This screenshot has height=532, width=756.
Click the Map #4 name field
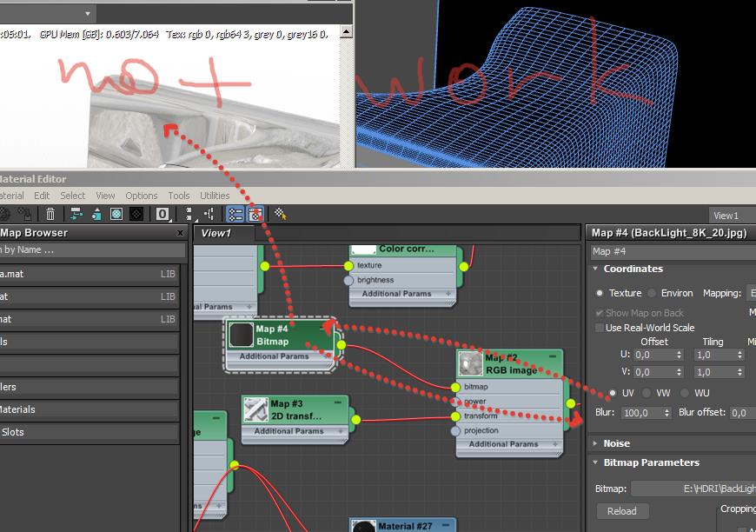point(673,251)
